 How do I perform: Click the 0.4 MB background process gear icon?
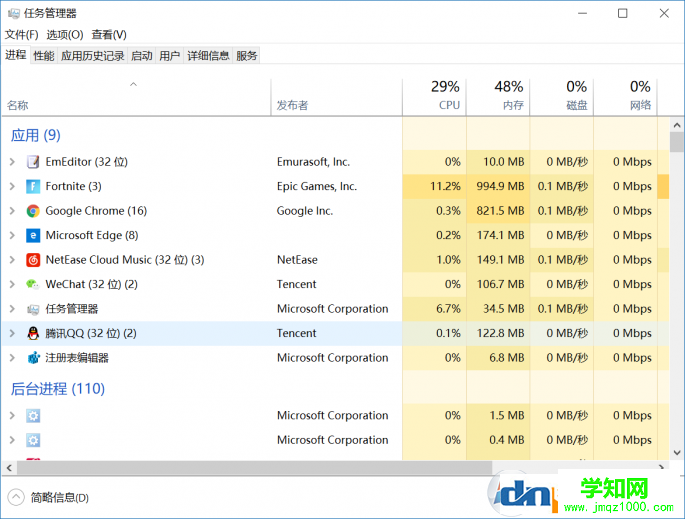[x=33, y=440]
